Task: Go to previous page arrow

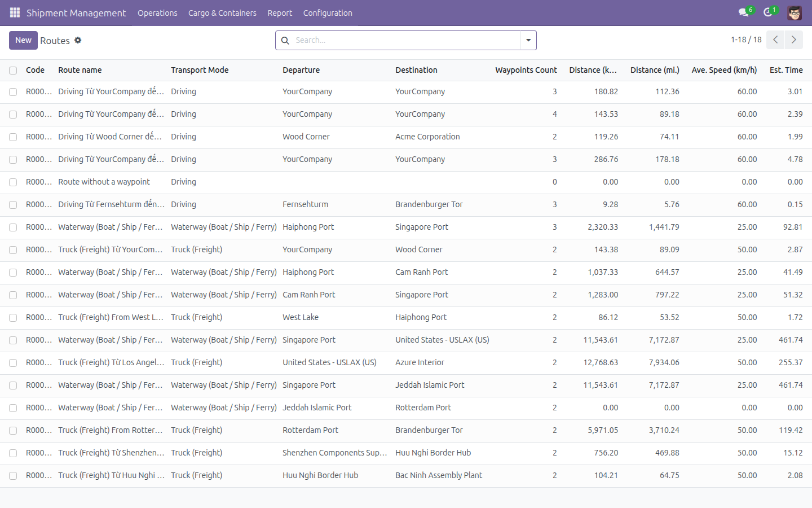Action: point(775,40)
